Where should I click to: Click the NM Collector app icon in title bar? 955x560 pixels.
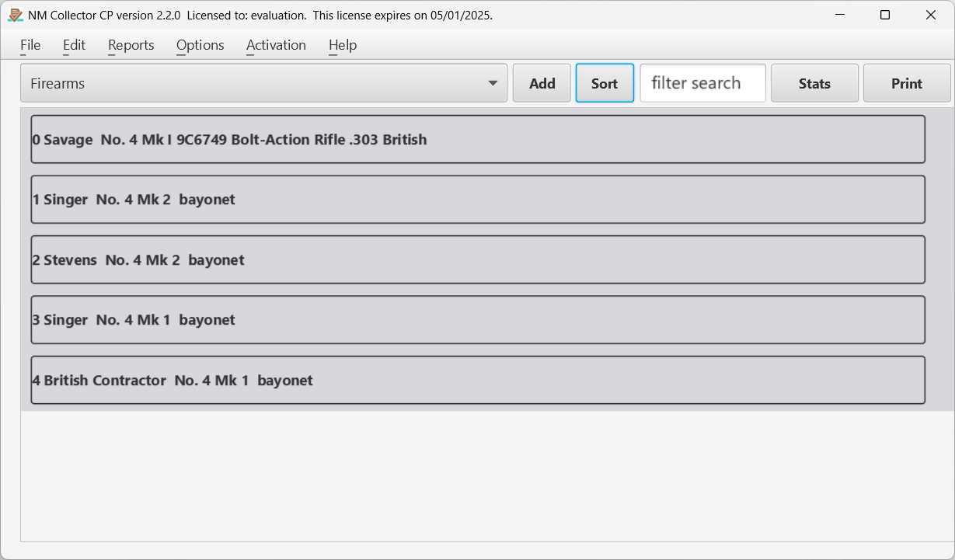coord(15,15)
